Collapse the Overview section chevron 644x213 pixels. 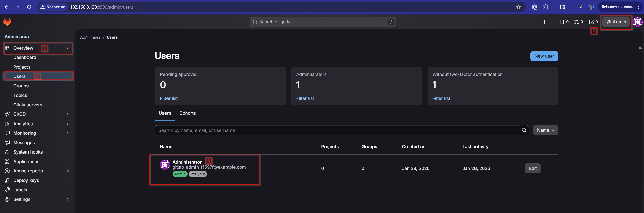point(68,48)
